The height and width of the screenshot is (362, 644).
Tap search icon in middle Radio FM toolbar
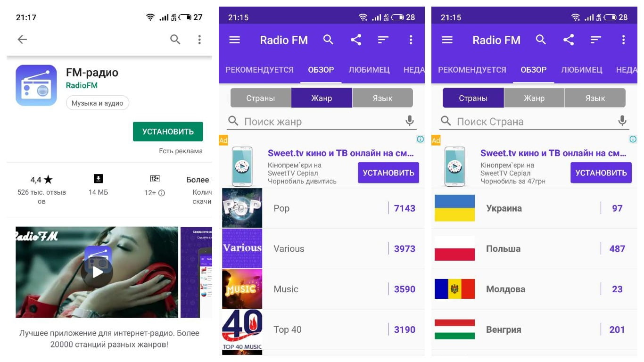tap(328, 40)
